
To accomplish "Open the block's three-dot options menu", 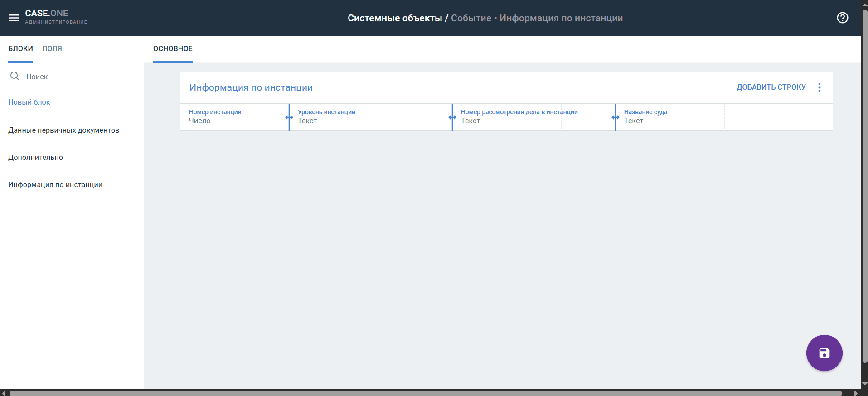I will 819,87.
